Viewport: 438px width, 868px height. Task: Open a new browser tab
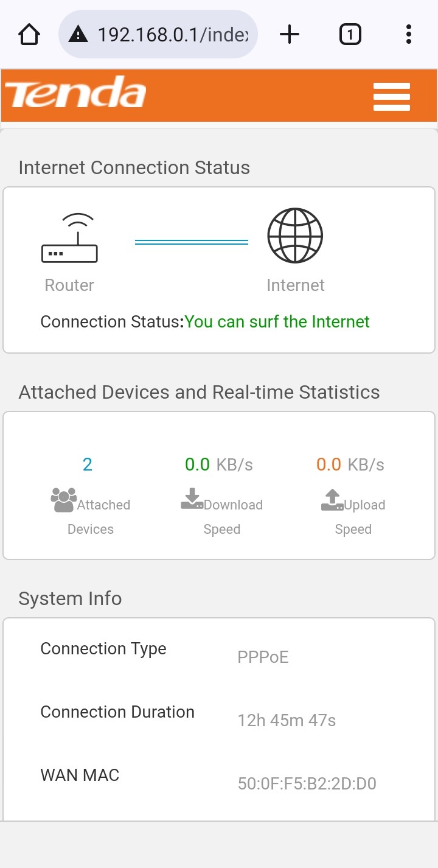pyautogui.click(x=290, y=35)
